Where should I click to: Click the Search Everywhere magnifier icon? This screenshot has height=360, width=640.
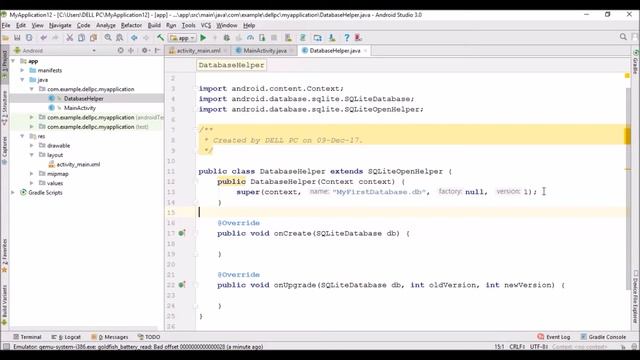point(623,37)
